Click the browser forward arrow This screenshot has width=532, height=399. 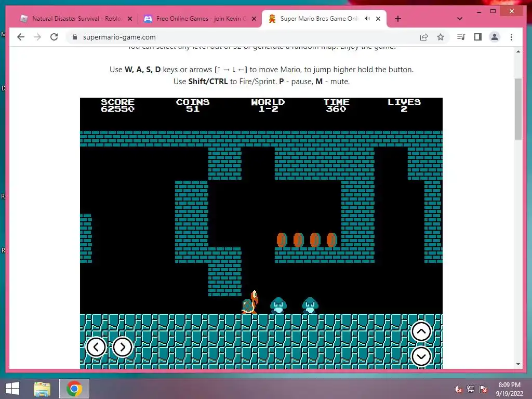[37, 37]
